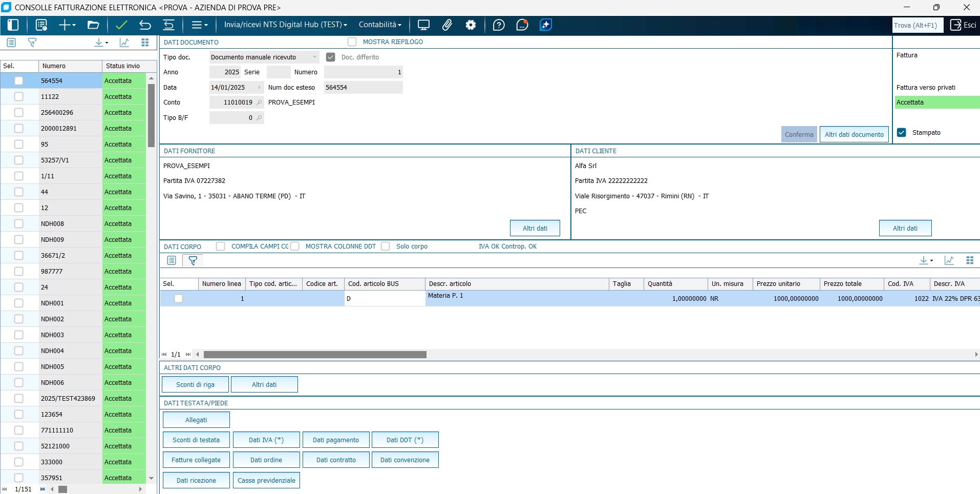Screen dimensions: 980x494
Task: Click the horizontal scrollbar in DATI CORPO grid
Action: click(315, 355)
